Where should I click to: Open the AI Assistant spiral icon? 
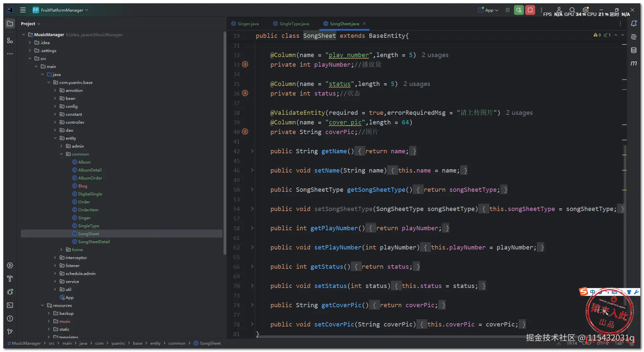point(634,36)
